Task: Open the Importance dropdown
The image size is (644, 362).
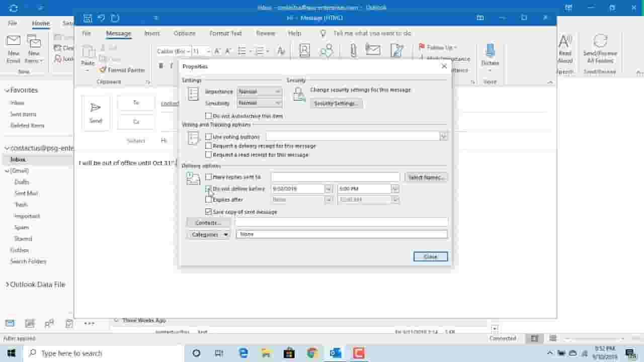Action: point(260,92)
